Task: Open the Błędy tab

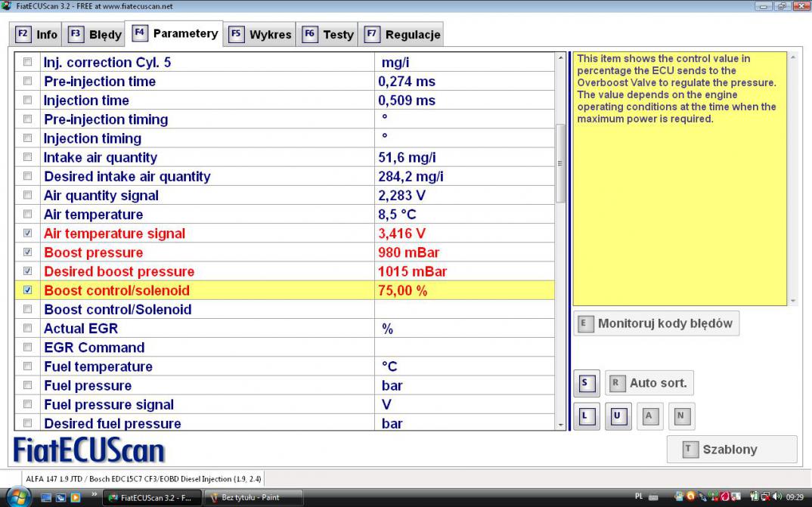Action: [95, 35]
